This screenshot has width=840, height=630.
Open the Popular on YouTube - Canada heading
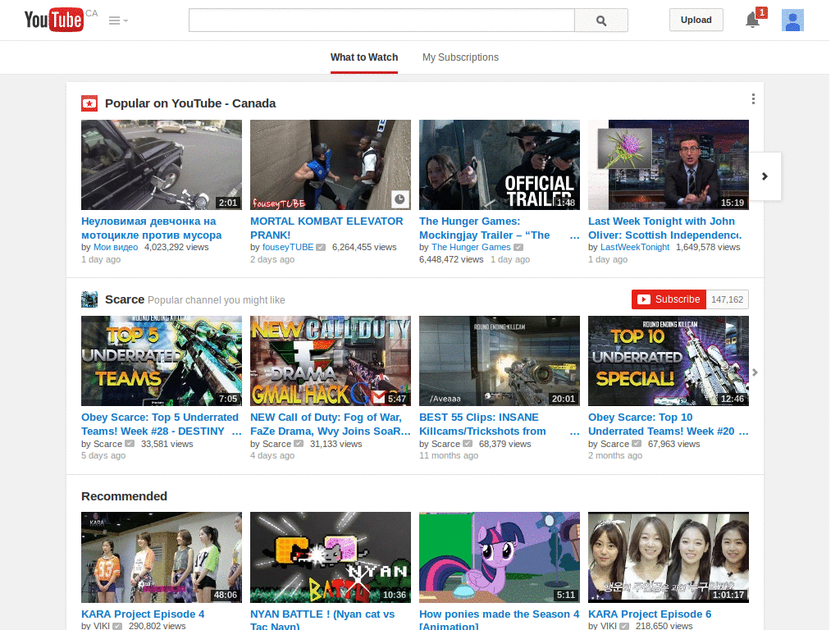[x=190, y=103]
